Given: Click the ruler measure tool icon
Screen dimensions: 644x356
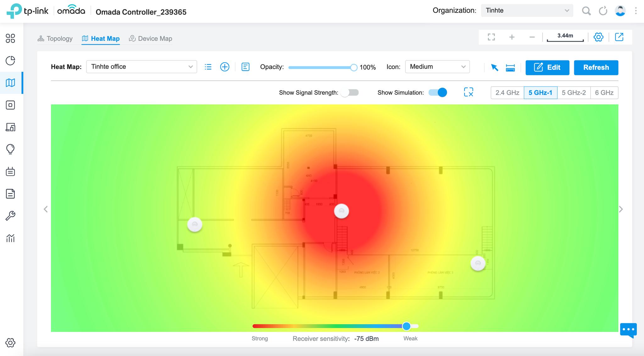Looking at the screenshot, I should point(510,67).
